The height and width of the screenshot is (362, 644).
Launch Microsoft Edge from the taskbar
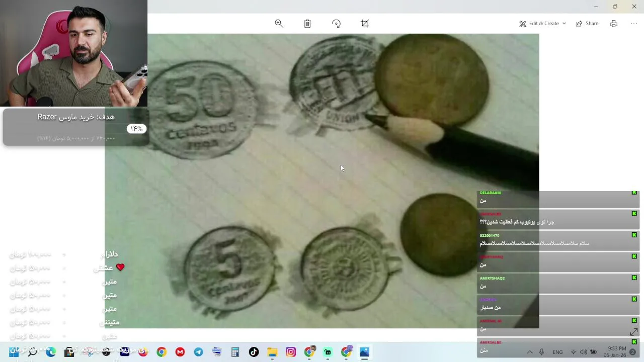pyautogui.click(x=51, y=352)
